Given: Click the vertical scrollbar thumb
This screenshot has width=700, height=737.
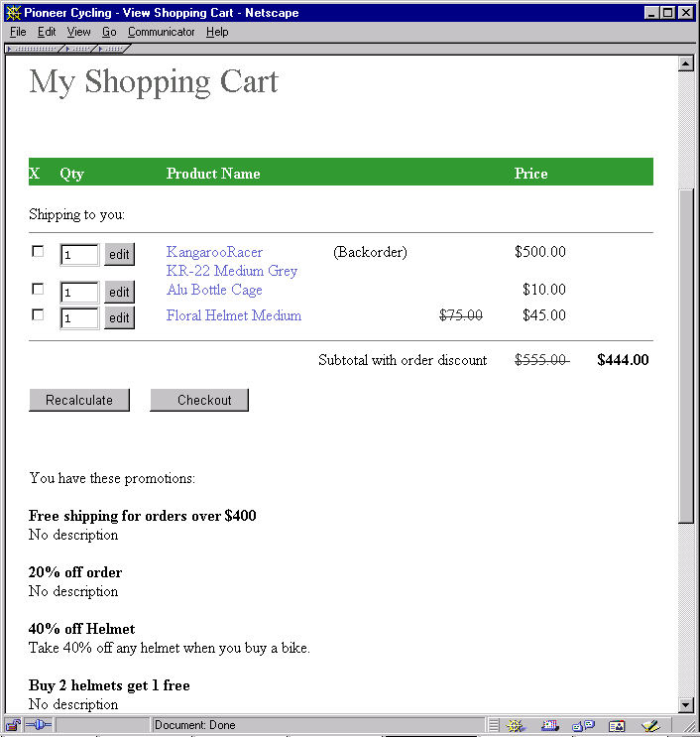Looking at the screenshot, I should [686, 356].
